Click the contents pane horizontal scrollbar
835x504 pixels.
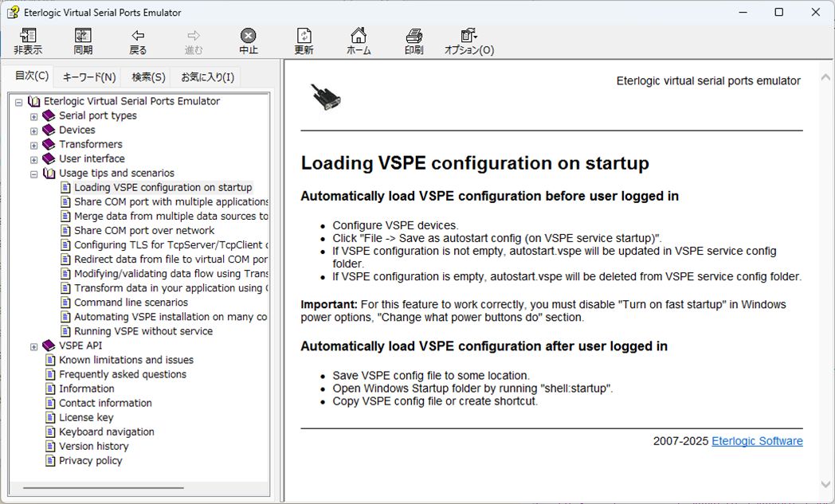tap(104, 488)
